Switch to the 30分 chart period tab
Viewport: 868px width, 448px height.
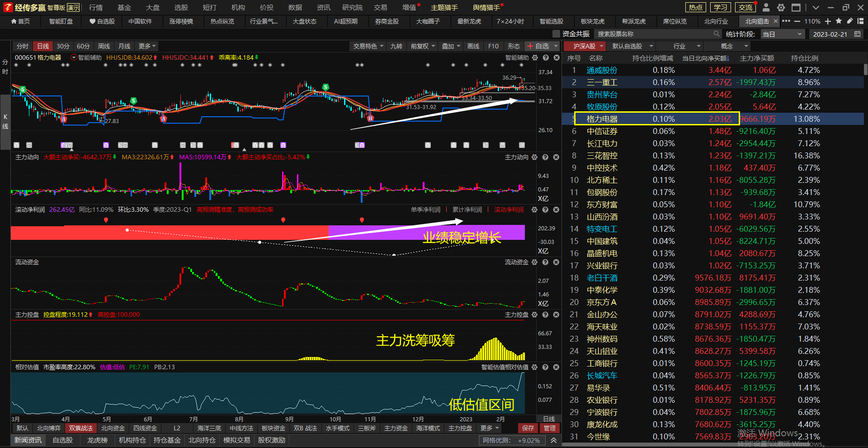63,46
